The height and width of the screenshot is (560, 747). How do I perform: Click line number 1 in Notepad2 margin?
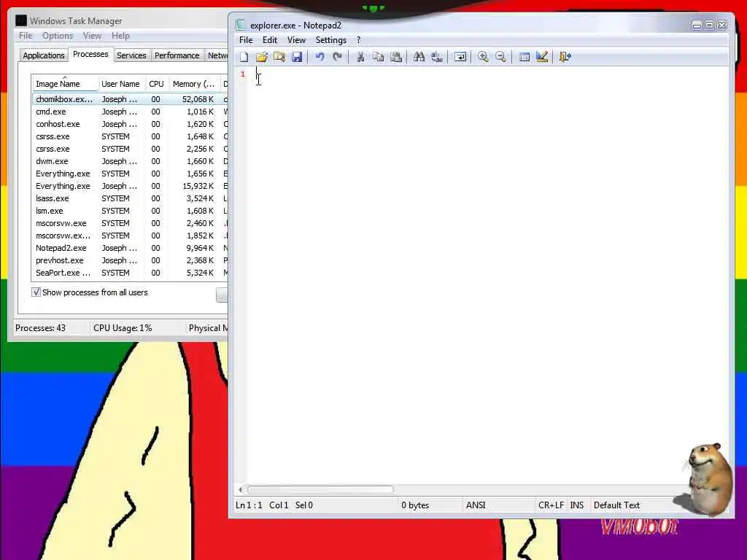click(243, 74)
